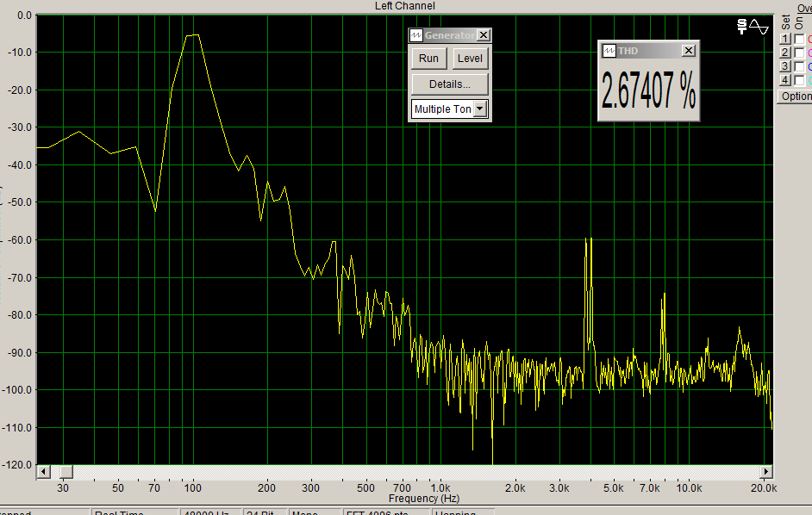Click the 20.0k frequency axis label
This screenshot has height=515, width=812.
[x=764, y=487]
